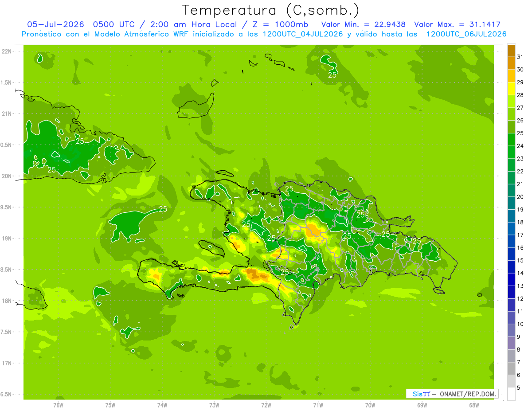
Task: Click the "Sis" logo text beside ONAMET
Action: pyautogui.click(x=417, y=394)
